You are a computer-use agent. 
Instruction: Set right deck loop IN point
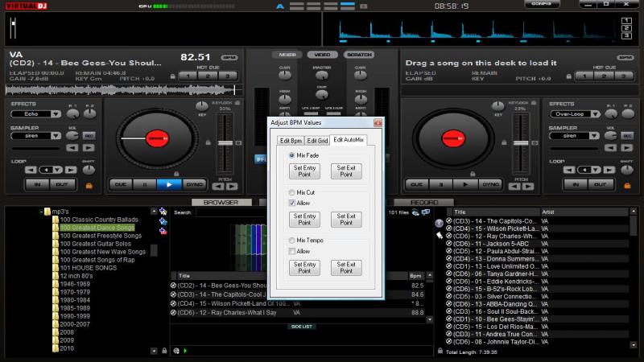click(576, 185)
